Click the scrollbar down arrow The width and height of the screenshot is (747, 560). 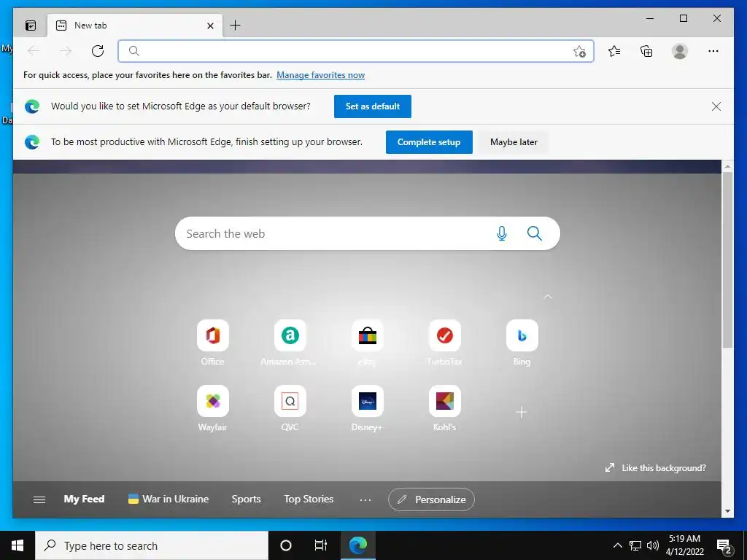point(727,511)
